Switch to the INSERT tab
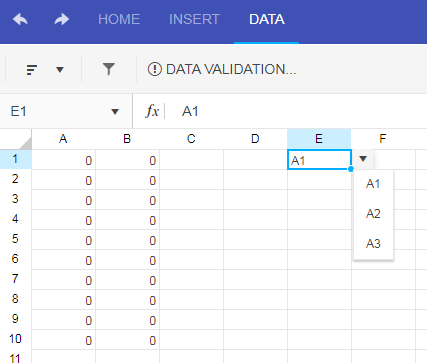Viewport: 427px width, 363px height. pyautogui.click(x=194, y=19)
